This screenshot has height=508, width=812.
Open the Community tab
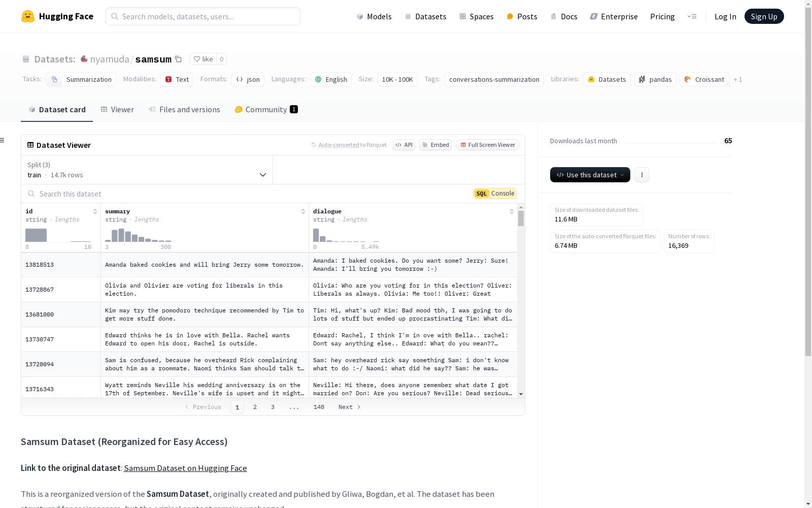[266, 109]
